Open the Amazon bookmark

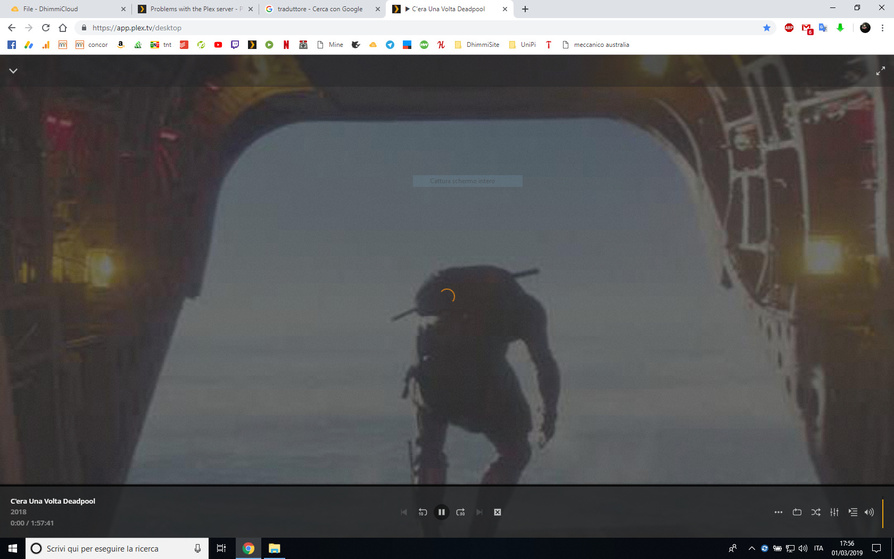120,44
